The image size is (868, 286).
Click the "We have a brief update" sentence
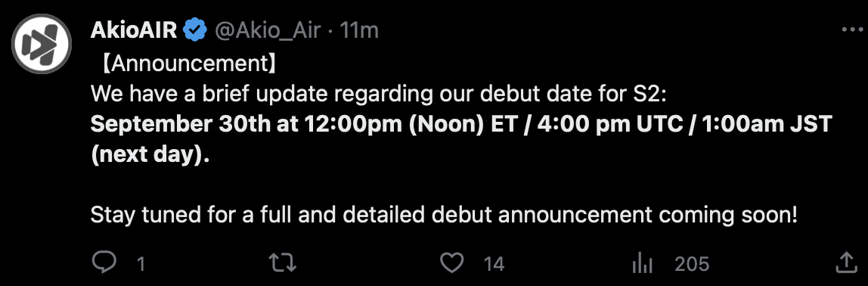click(381, 95)
